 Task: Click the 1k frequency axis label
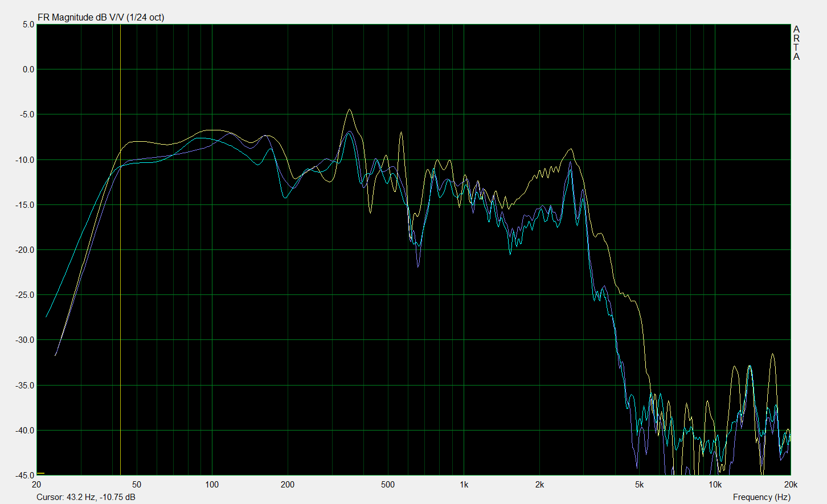(464, 485)
